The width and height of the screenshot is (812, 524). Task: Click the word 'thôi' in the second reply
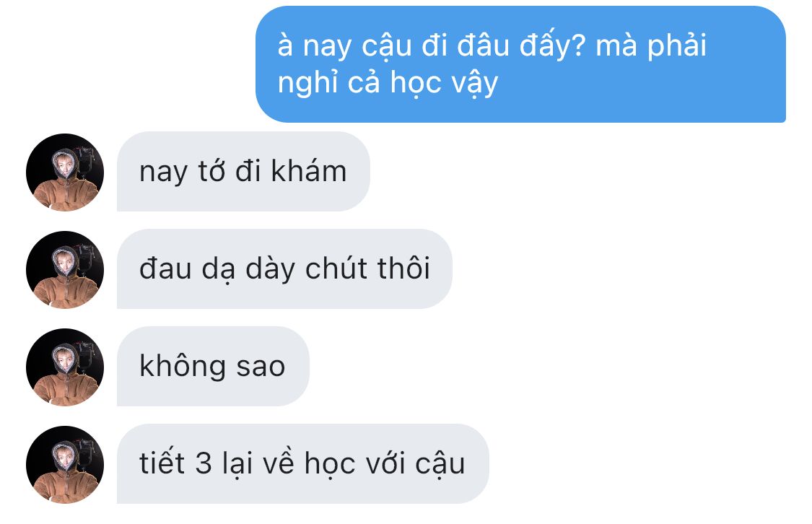(403, 268)
